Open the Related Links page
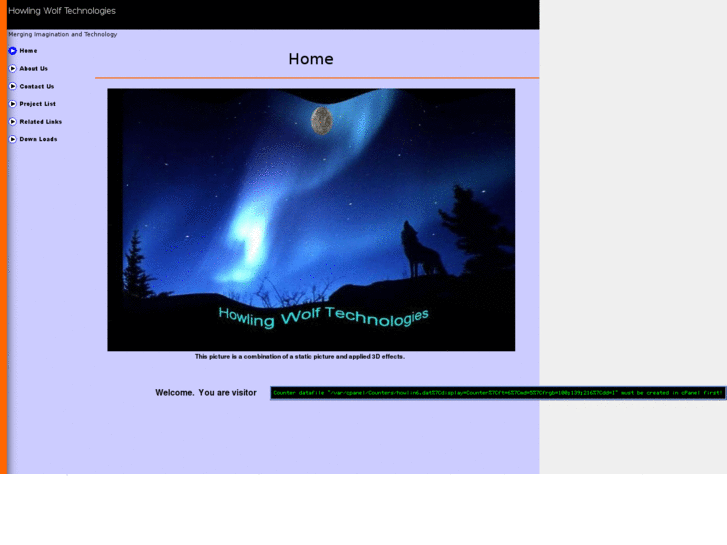 tap(41, 122)
